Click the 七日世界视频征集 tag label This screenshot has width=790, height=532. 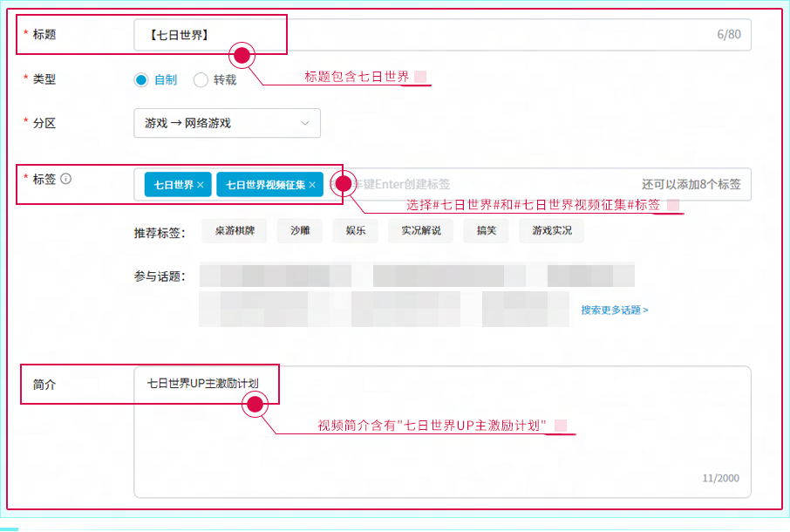[x=265, y=185]
